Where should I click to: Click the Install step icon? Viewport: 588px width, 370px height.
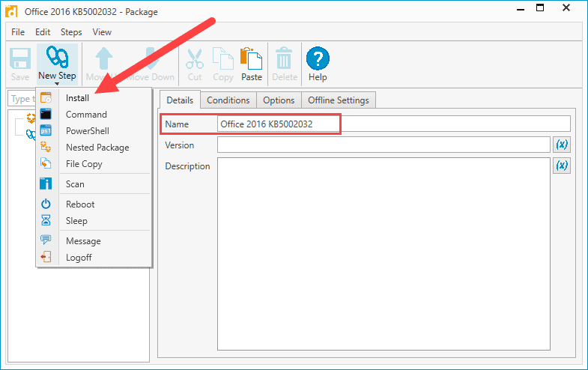point(46,98)
